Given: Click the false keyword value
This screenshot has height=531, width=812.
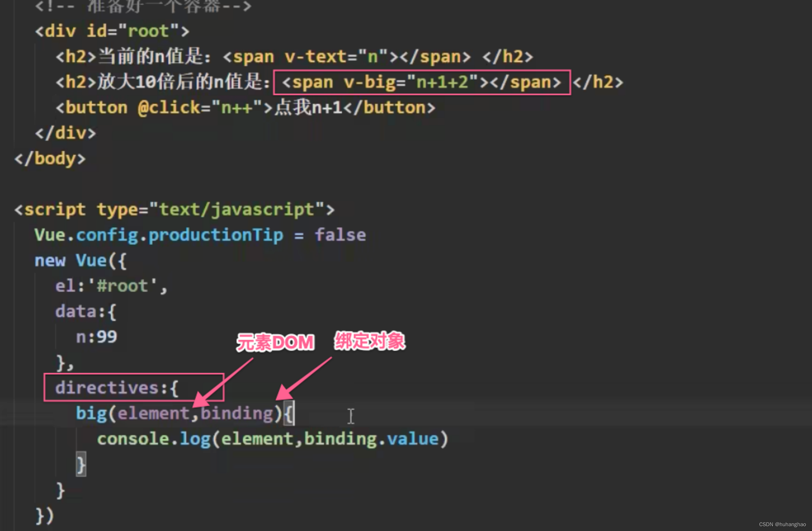Looking at the screenshot, I should click(x=340, y=235).
